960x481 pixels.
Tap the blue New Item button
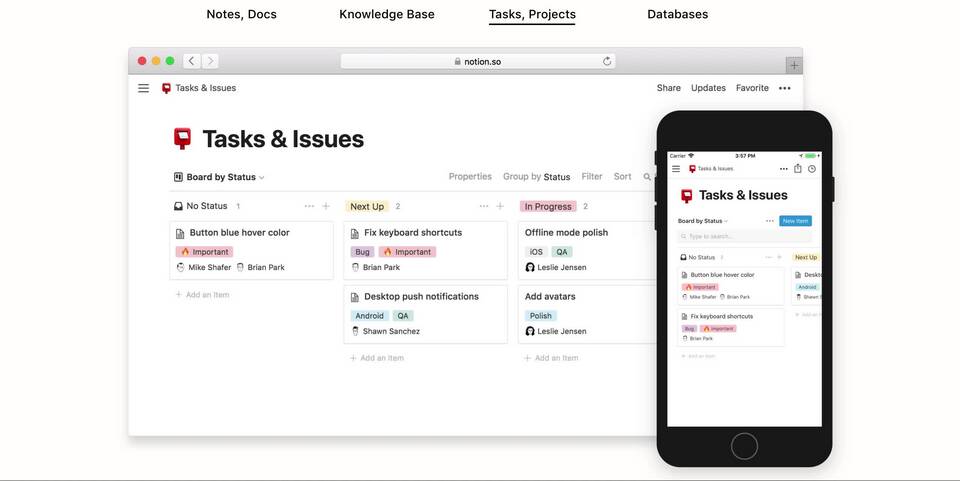point(795,221)
